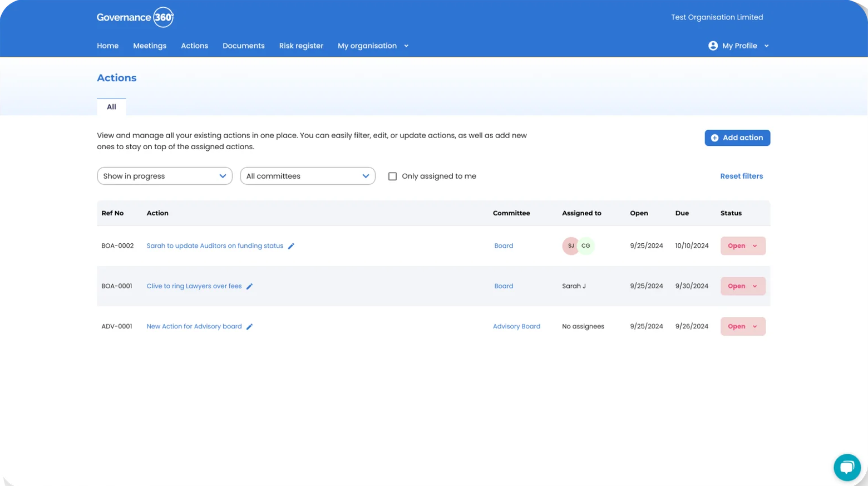868x486 pixels.
Task: Open the Show in progress dropdown
Action: (165, 176)
